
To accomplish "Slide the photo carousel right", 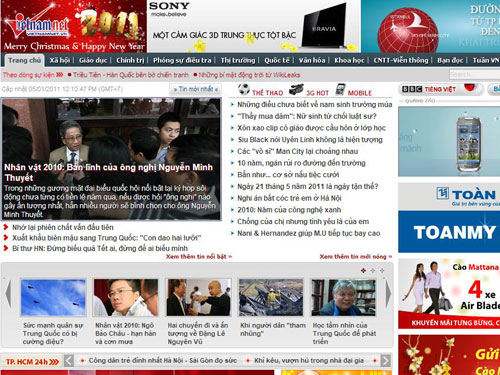I will (388, 293).
